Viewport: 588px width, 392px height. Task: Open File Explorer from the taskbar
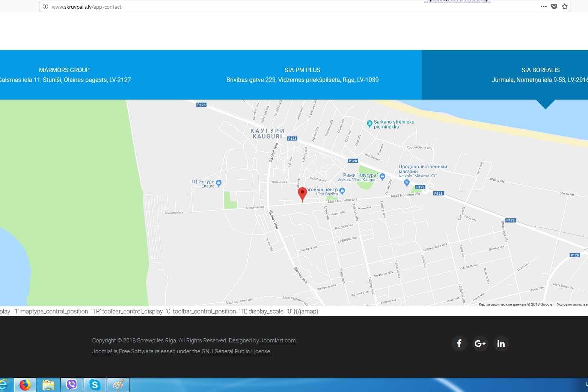tap(48, 385)
